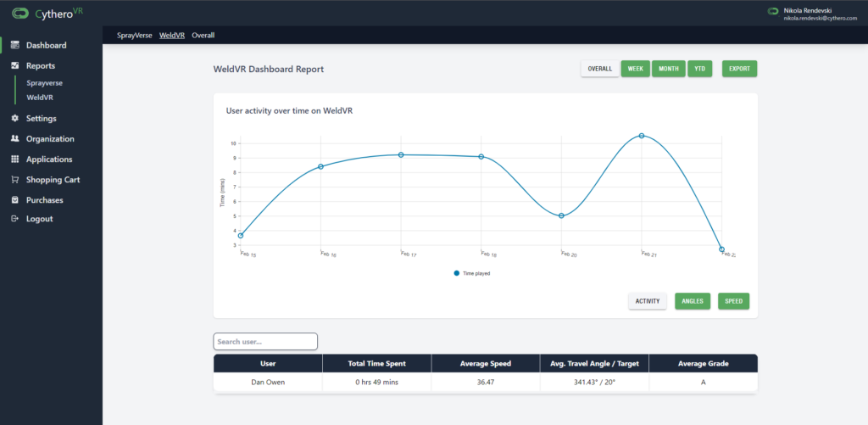Switch time range to Week
Screen dimensions: 868x425
635,69
